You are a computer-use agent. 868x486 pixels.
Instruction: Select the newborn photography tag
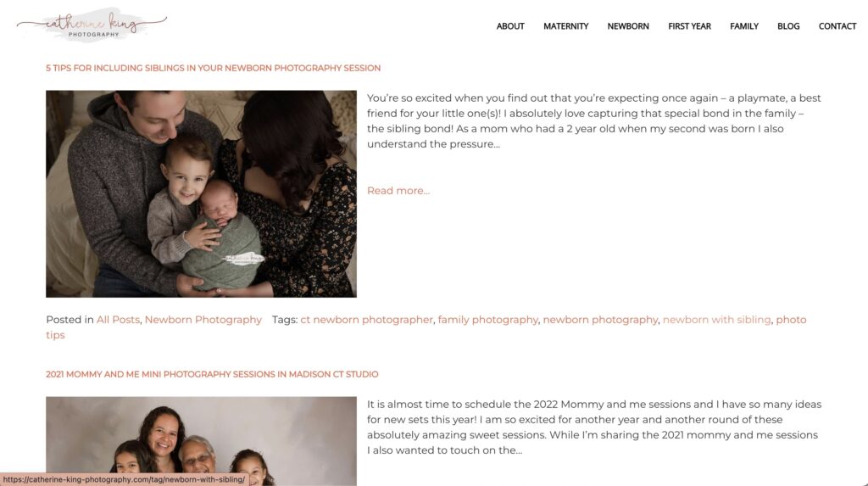point(600,320)
